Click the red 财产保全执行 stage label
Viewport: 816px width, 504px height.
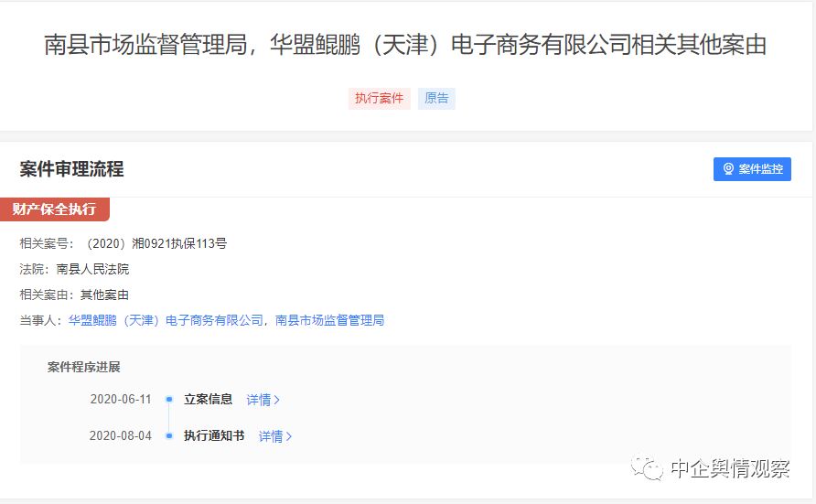click(54, 209)
